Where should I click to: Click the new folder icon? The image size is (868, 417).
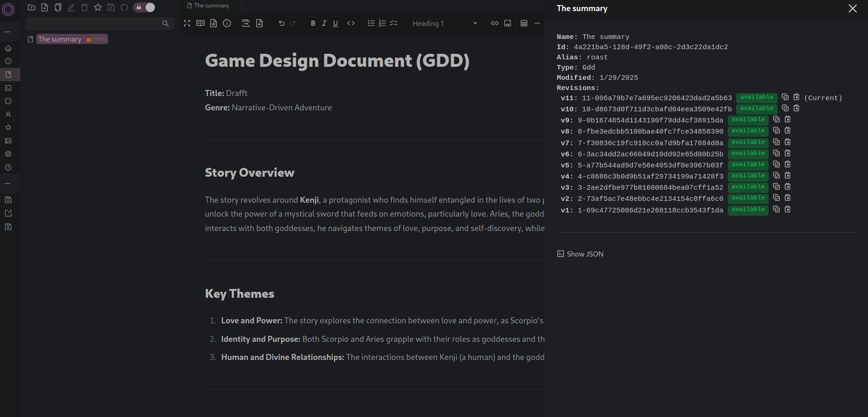(x=32, y=7)
